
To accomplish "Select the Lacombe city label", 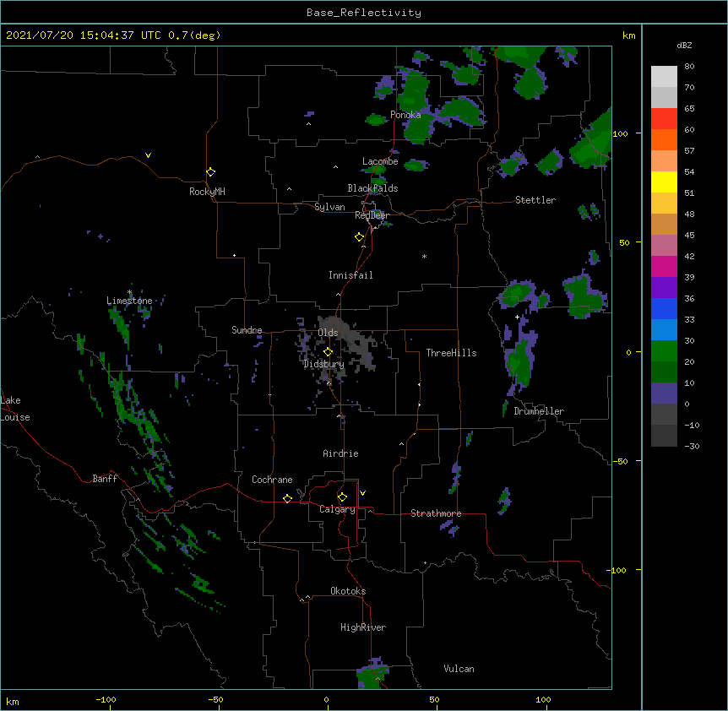I will pos(380,161).
